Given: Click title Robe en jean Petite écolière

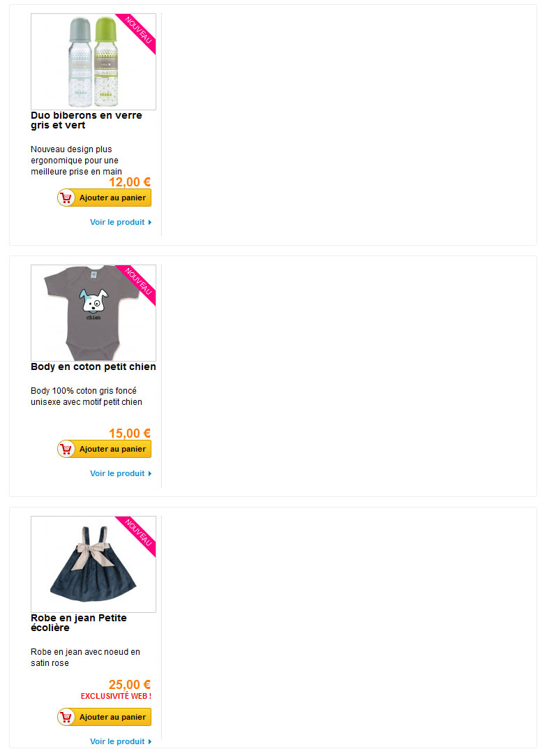Looking at the screenshot, I should click(x=79, y=623).
